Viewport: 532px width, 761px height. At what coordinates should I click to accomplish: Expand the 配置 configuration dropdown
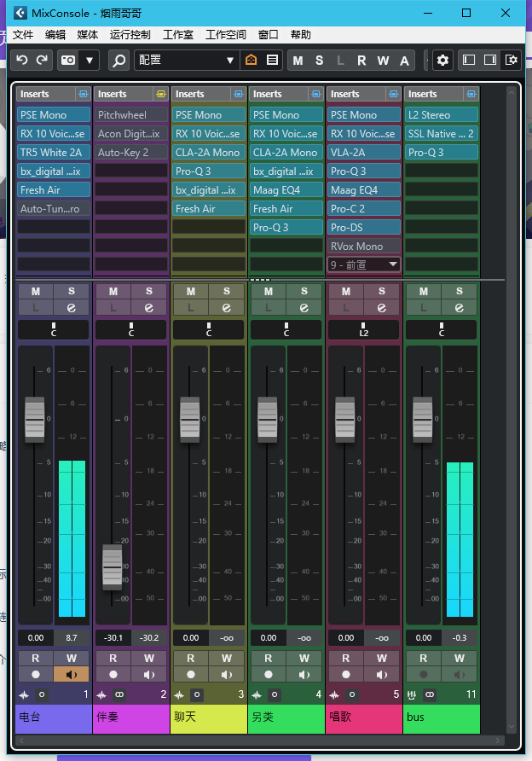click(x=230, y=61)
